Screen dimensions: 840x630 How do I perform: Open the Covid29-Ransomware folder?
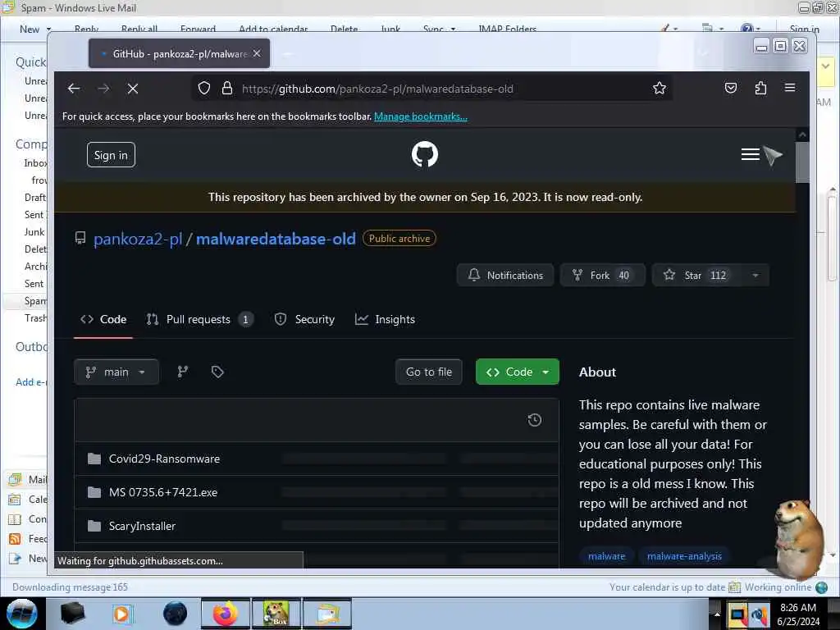164,459
